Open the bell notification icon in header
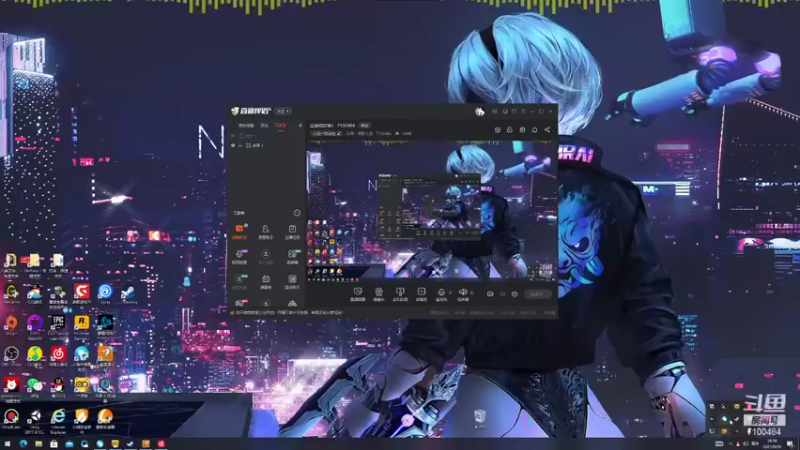Viewport: 800px width, 450px height. (534, 130)
